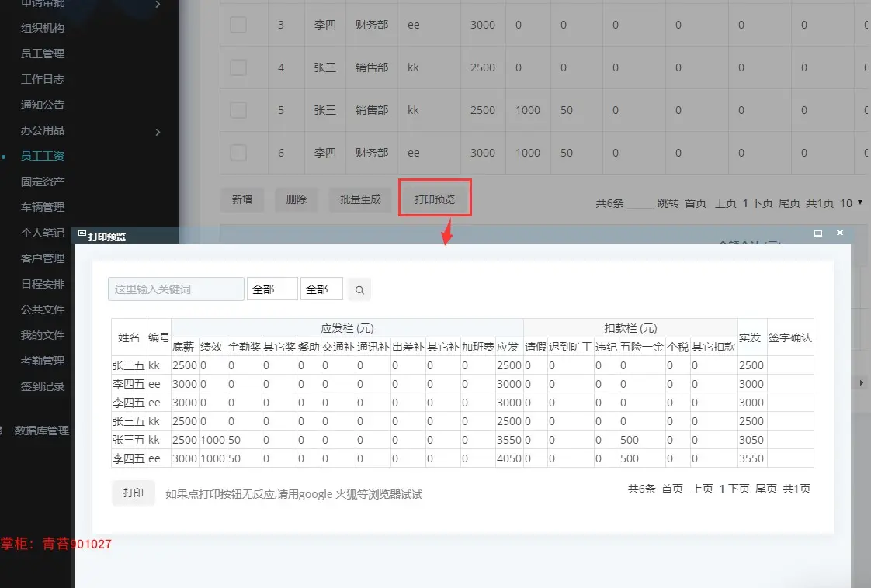Click 销售部 in background row 4

[372, 67]
